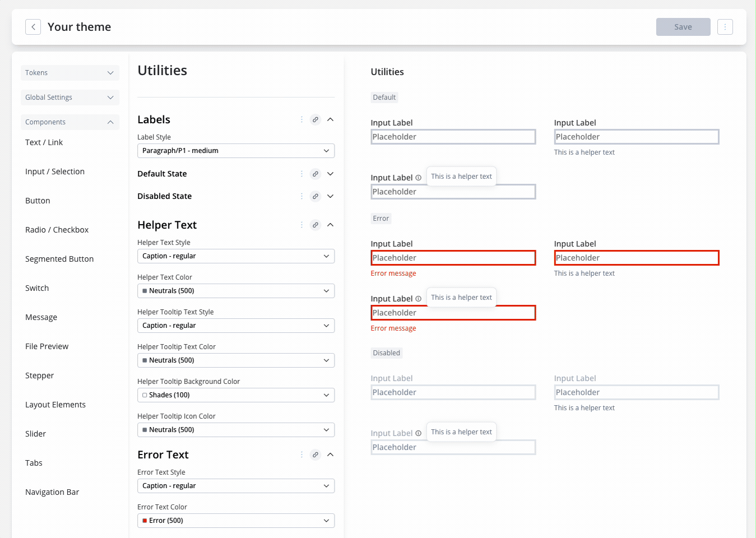Open the Helper Text Color dropdown
The width and height of the screenshot is (756, 538).
pos(236,291)
